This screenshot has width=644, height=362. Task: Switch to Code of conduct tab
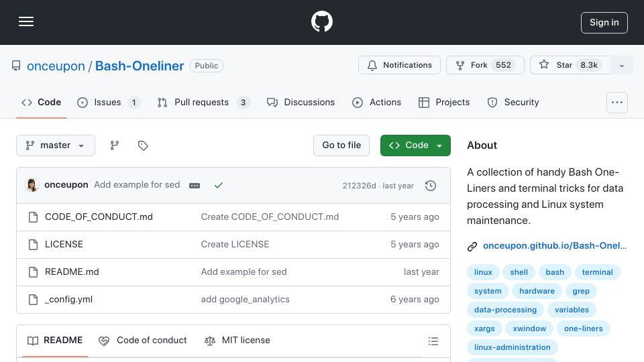tap(142, 341)
